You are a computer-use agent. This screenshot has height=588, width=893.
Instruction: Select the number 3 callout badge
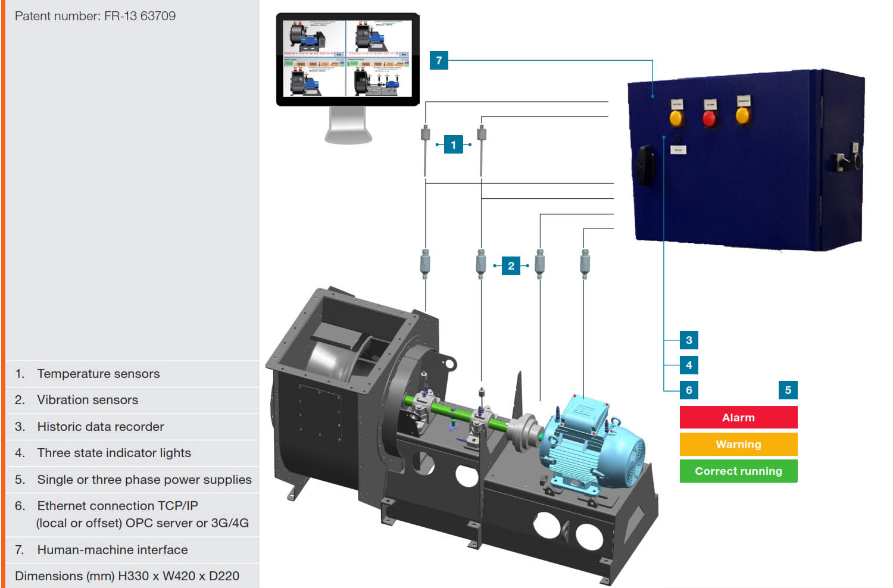(689, 340)
